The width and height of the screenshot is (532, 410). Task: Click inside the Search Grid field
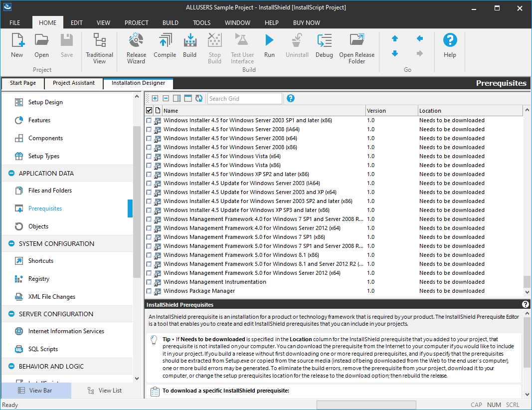click(244, 98)
